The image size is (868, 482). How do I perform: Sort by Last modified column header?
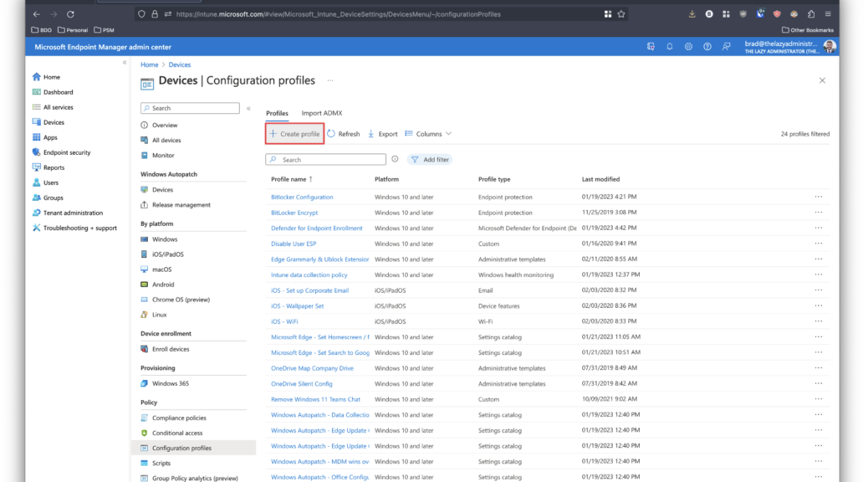(x=600, y=180)
